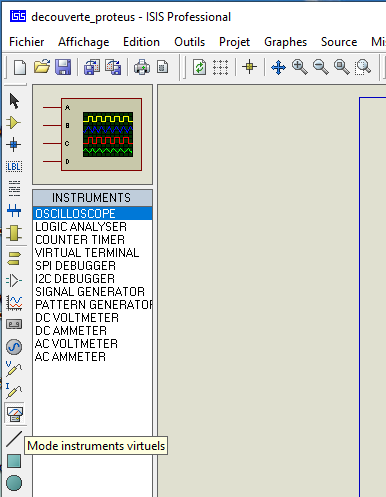Image resolution: width=386 pixels, height=497 pixels.
Task: Open the Graphes menu
Action: click(x=285, y=42)
